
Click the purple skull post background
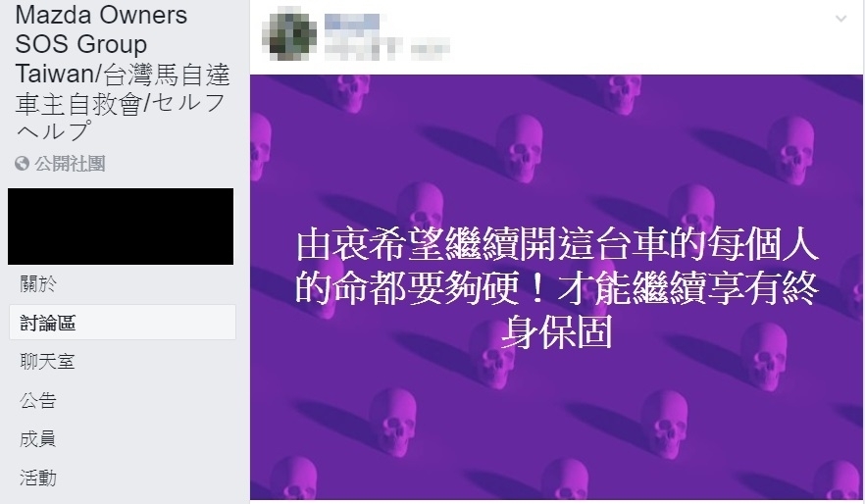(x=556, y=419)
